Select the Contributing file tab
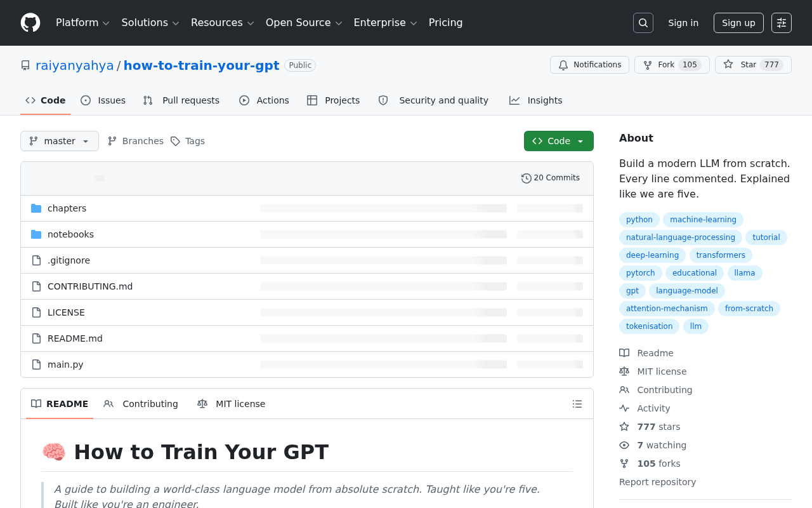 (141, 404)
